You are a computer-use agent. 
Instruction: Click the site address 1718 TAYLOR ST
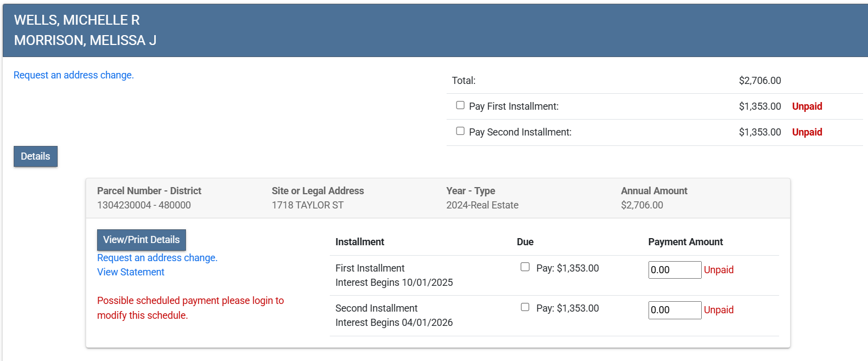[307, 205]
